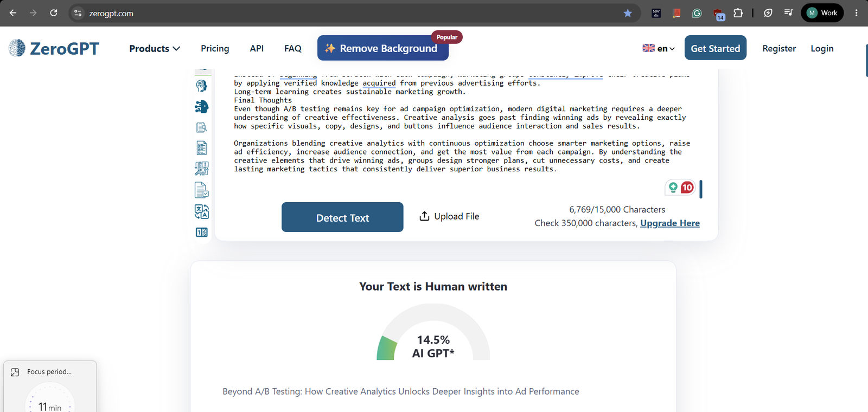The height and width of the screenshot is (412, 868).
Task: Click Upload File
Action: (449, 216)
